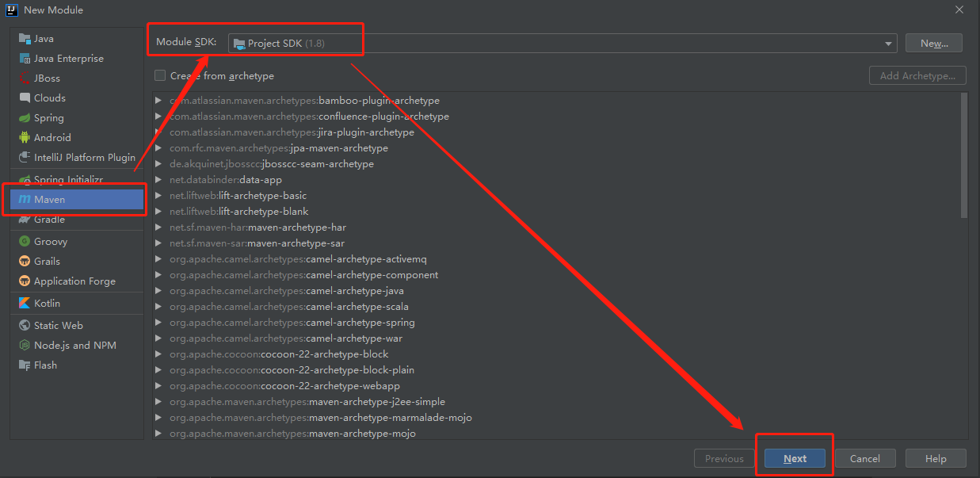The width and height of the screenshot is (980, 478).
Task: Click the Next button
Action: (x=795, y=458)
